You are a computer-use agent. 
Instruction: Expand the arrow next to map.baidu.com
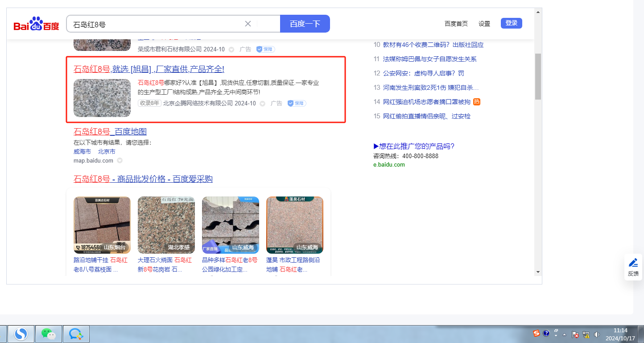coord(120,160)
